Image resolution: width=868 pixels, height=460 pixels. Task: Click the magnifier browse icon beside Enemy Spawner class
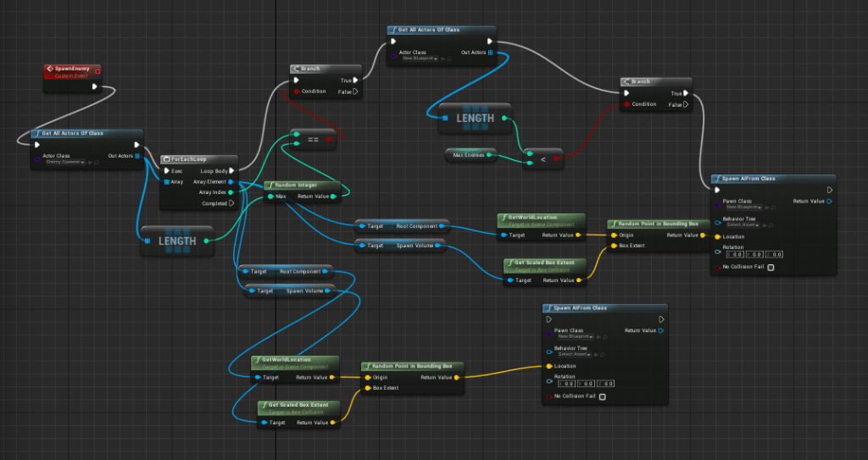pyautogui.click(x=96, y=161)
